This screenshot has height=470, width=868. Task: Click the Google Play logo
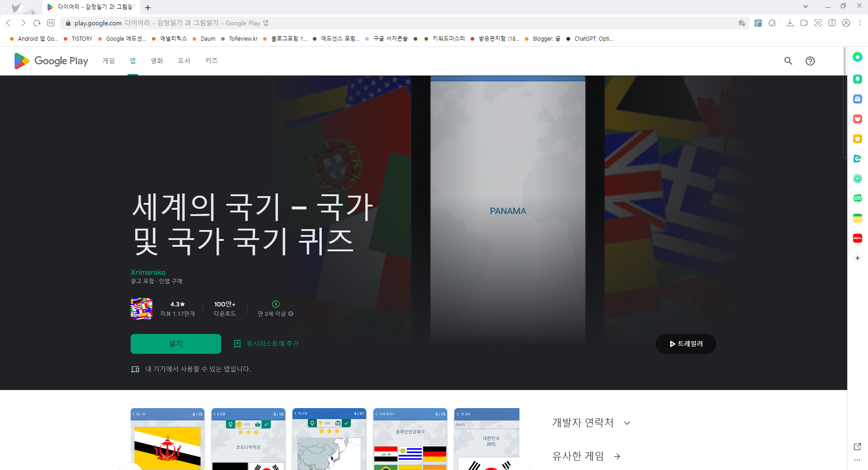tap(50, 61)
